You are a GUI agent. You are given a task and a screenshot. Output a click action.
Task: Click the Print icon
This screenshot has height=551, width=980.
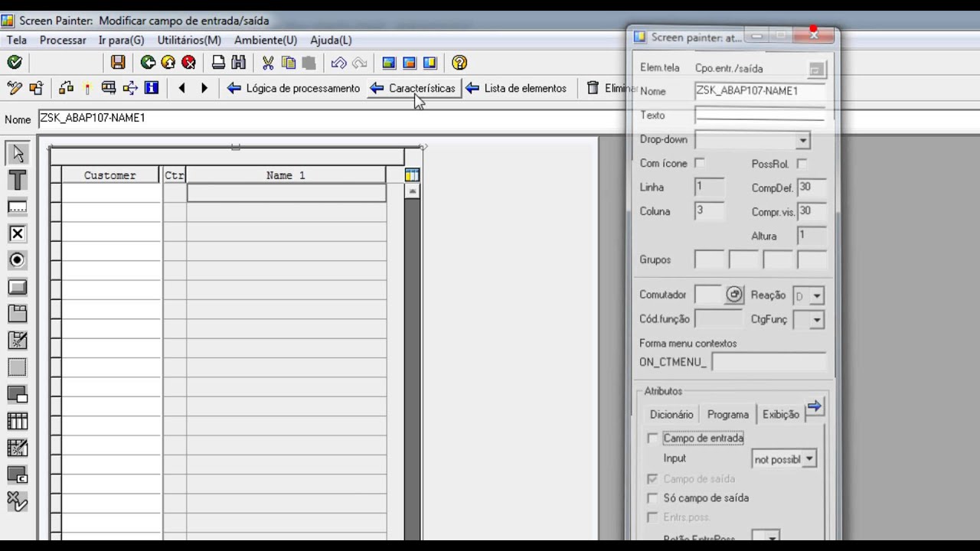(218, 63)
